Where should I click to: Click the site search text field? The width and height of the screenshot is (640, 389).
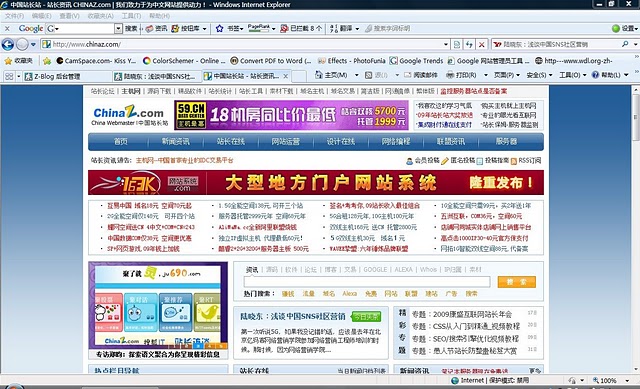point(367,282)
